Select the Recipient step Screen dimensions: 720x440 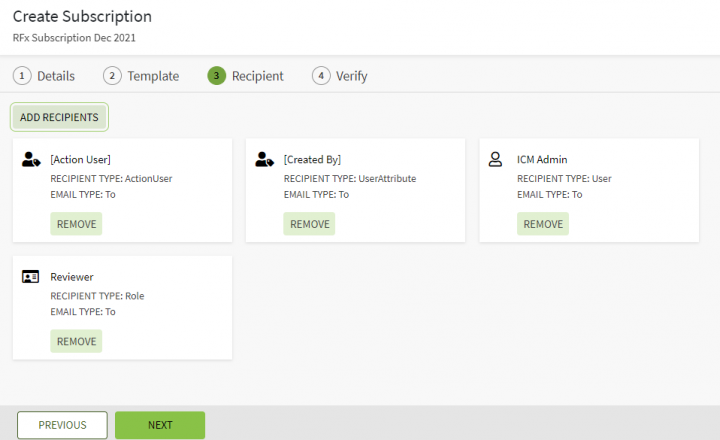(x=246, y=76)
